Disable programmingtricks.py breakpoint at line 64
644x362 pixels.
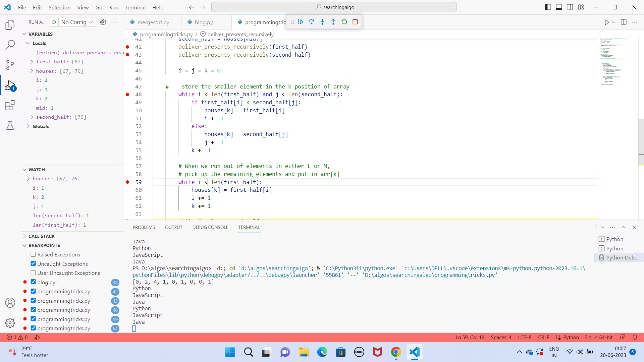click(33, 328)
